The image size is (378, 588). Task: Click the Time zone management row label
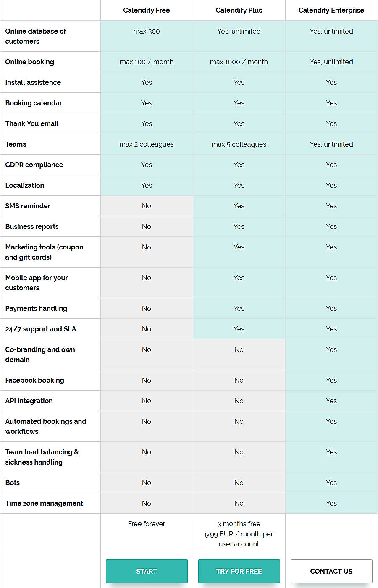[44, 503]
